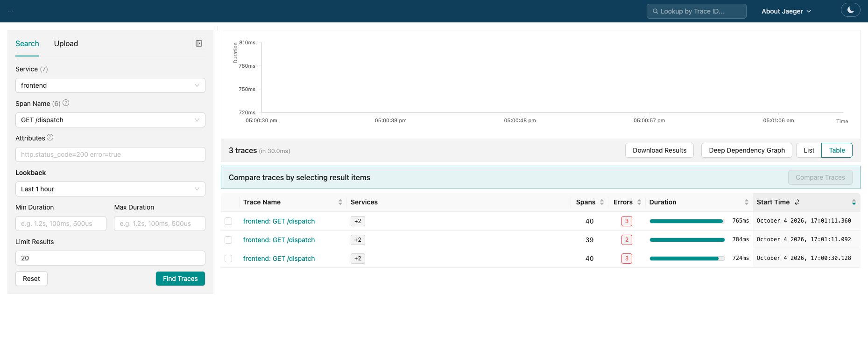This screenshot has height=364, width=868.
Task: Click Start Time swap icon
Action: (797, 202)
